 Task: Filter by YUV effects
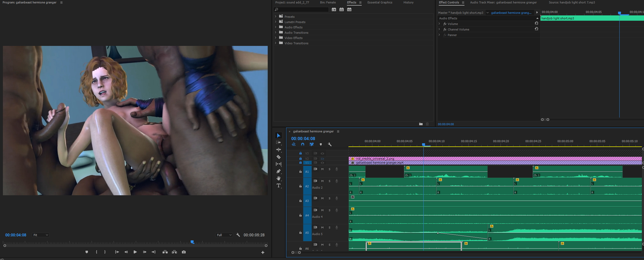(349, 10)
